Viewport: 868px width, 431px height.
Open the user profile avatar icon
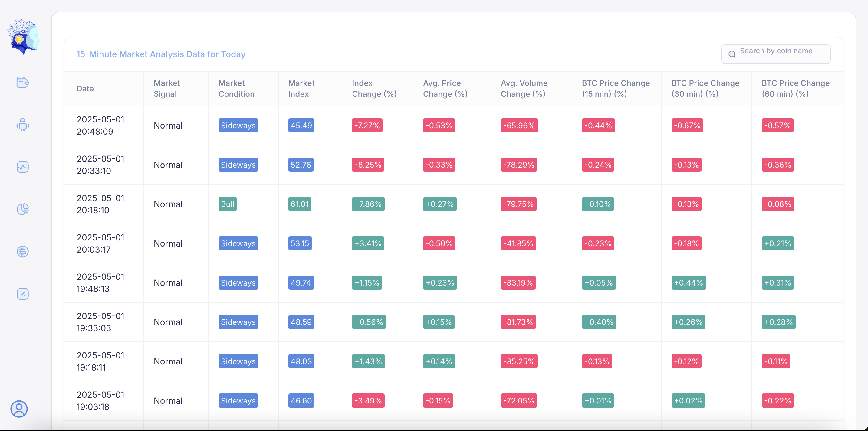[19, 409]
